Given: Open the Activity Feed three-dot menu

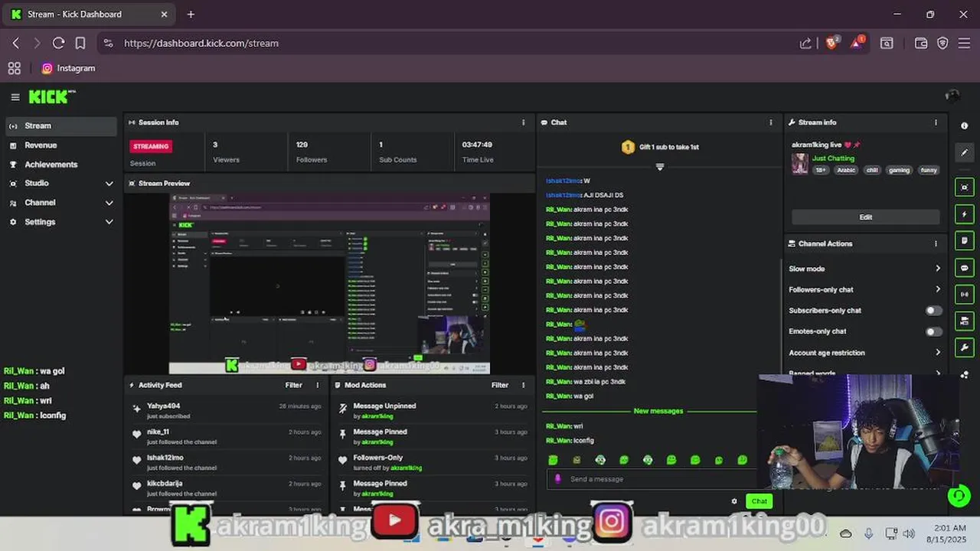Looking at the screenshot, I should [x=317, y=385].
